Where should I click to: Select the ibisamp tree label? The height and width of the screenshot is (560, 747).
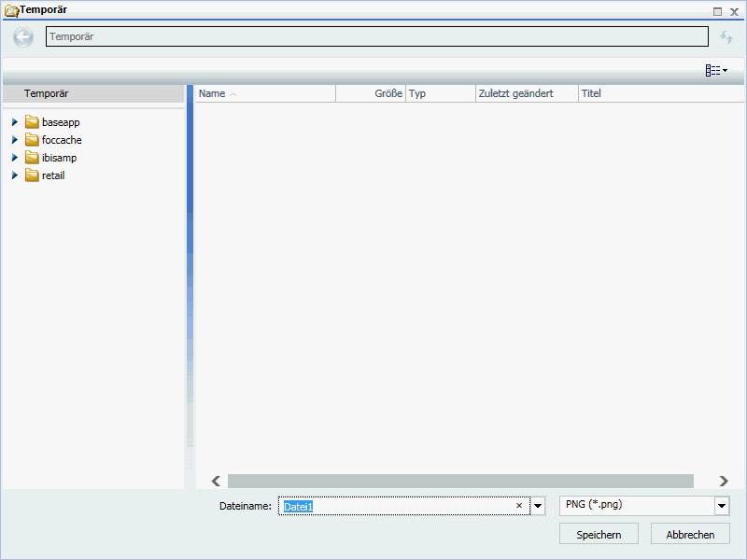tap(59, 158)
